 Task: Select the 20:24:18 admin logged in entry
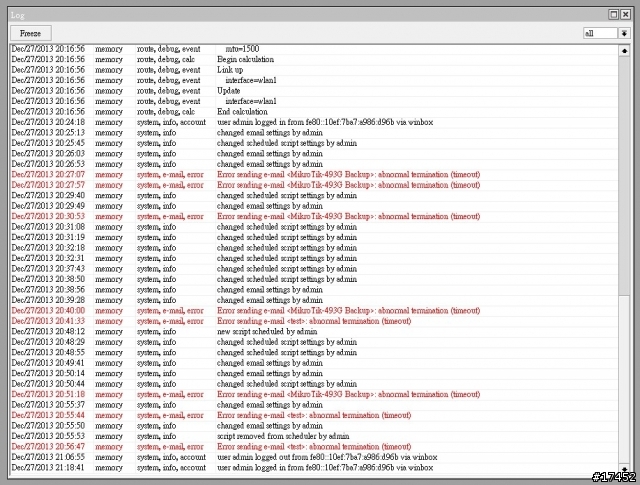pyautogui.click(x=314, y=122)
